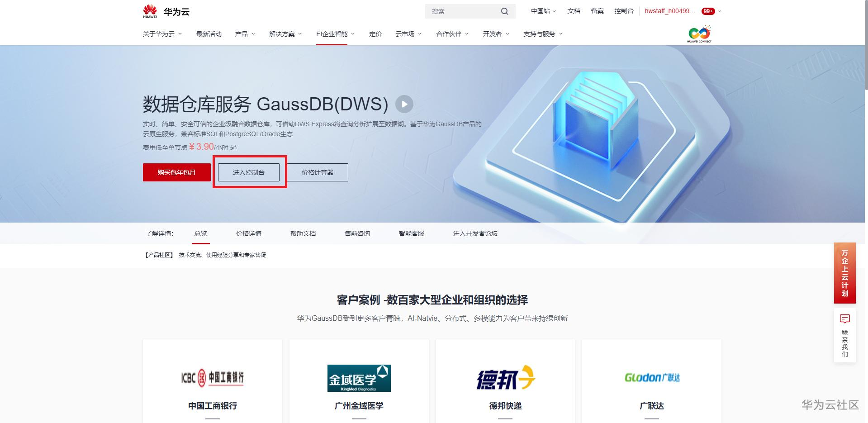Open the ICBC 中国工商银行 customer logo
The width and height of the screenshot is (868, 423).
(x=213, y=377)
